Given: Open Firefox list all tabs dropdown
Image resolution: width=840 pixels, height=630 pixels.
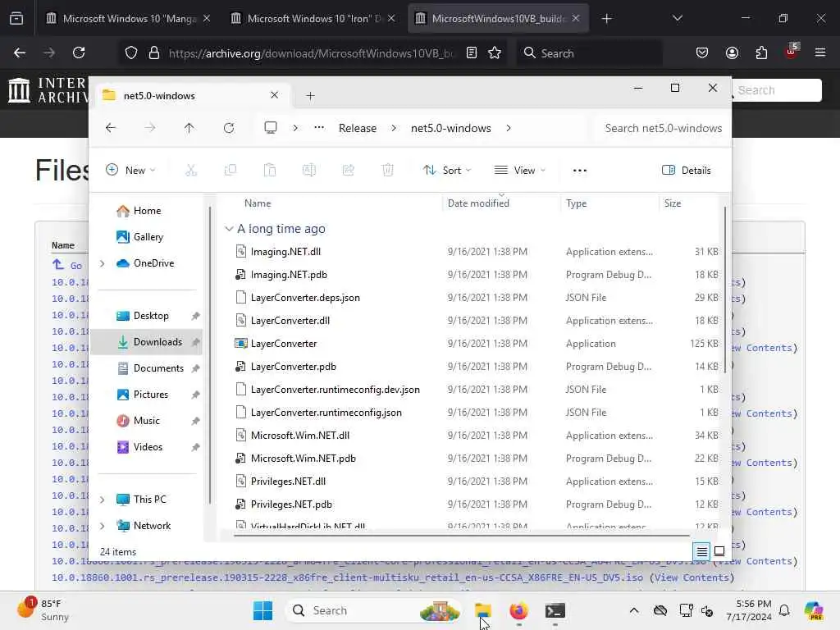Looking at the screenshot, I should (x=677, y=18).
